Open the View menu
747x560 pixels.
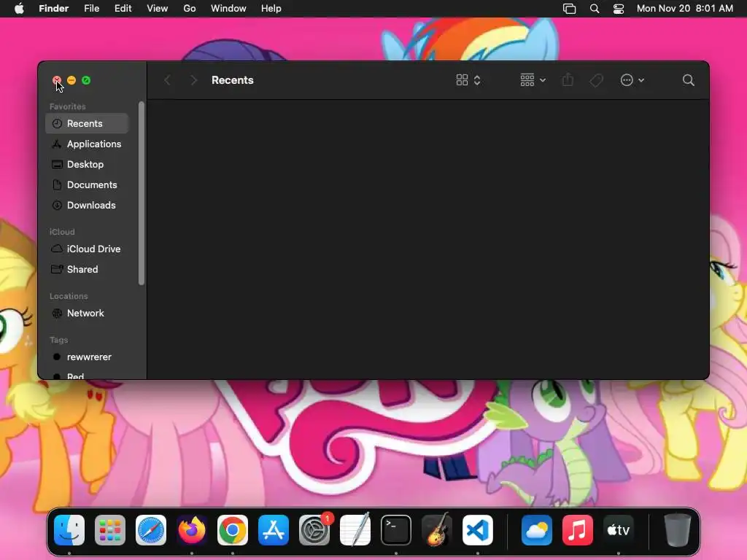point(158,9)
